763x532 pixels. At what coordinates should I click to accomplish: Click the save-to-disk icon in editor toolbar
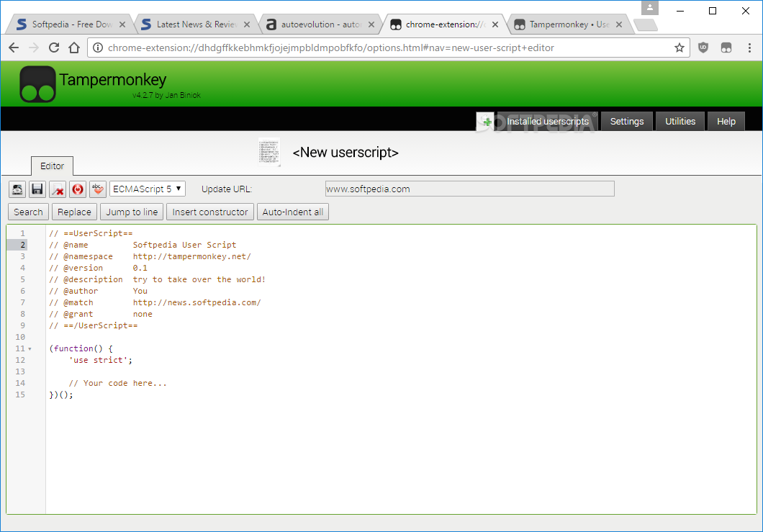pos(17,189)
